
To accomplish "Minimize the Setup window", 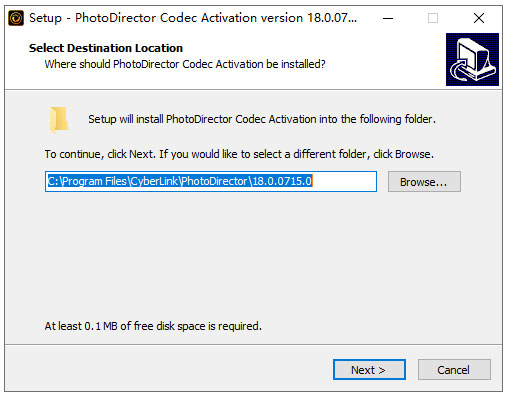I will (388, 18).
